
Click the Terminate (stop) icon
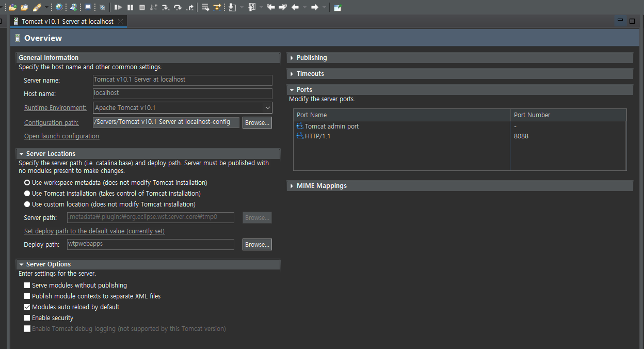tap(142, 7)
